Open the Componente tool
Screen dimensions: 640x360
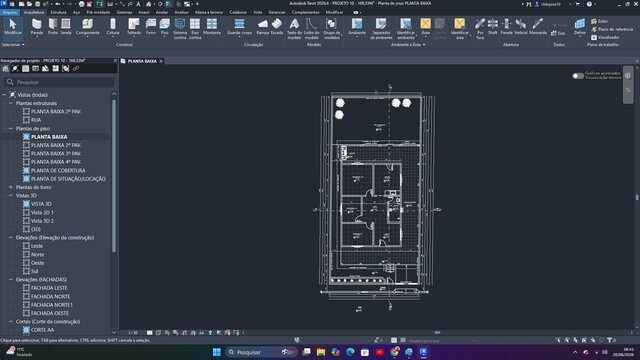point(87,27)
